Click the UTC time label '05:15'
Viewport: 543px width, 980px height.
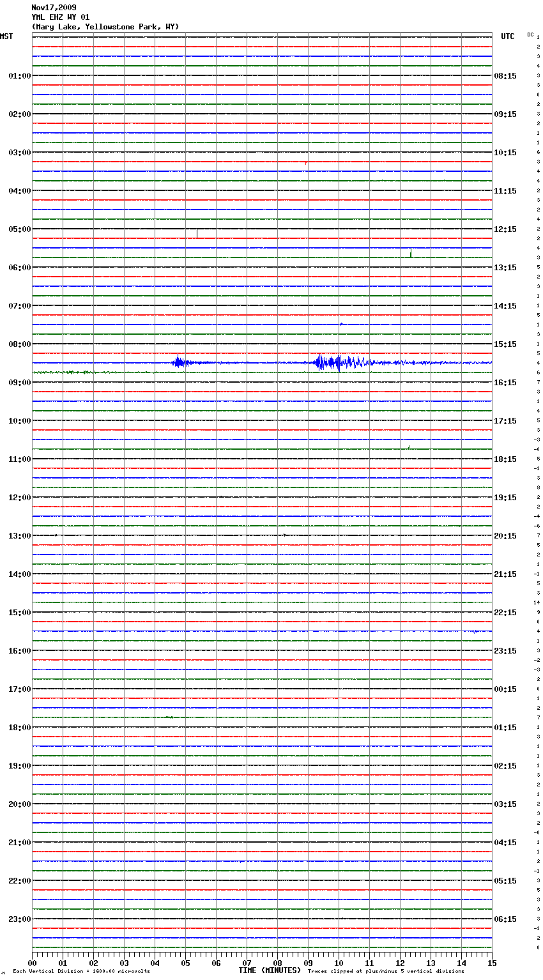tap(505, 881)
